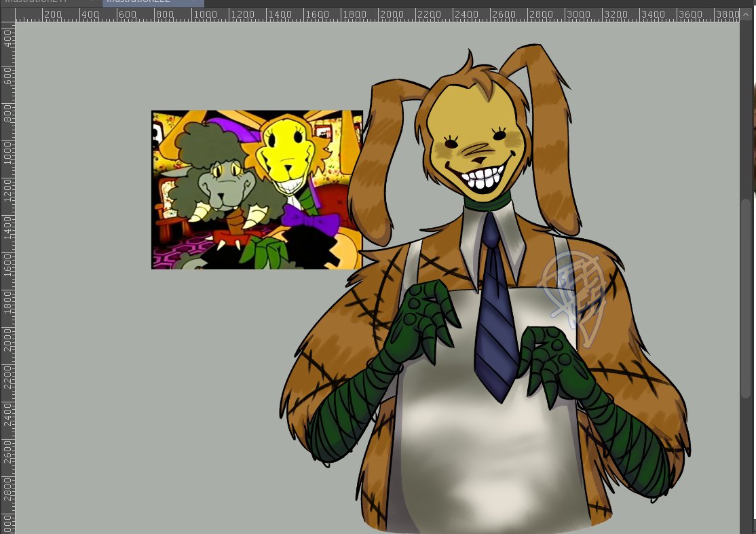Screen dimensions: 756x534
Task: Click the pasted cartoon reference image
Action: click(x=257, y=189)
